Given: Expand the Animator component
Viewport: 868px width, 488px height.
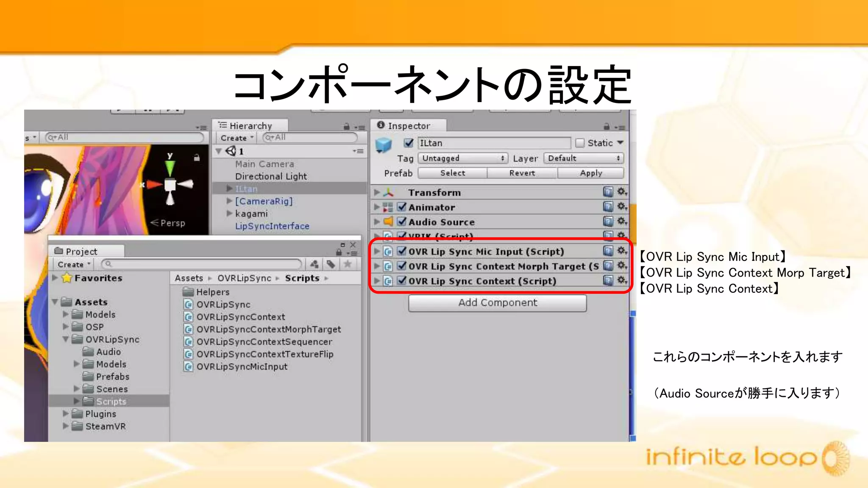Looking at the screenshot, I should [377, 207].
